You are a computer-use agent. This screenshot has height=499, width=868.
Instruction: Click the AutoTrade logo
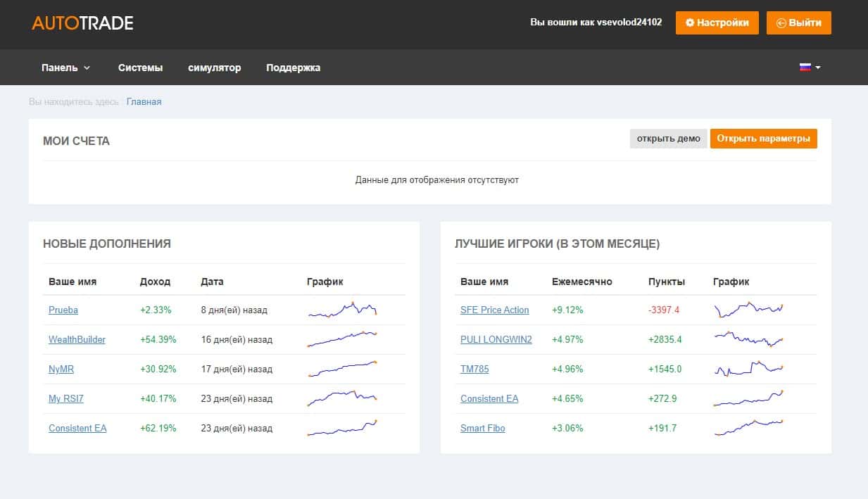pyautogui.click(x=82, y=23)
